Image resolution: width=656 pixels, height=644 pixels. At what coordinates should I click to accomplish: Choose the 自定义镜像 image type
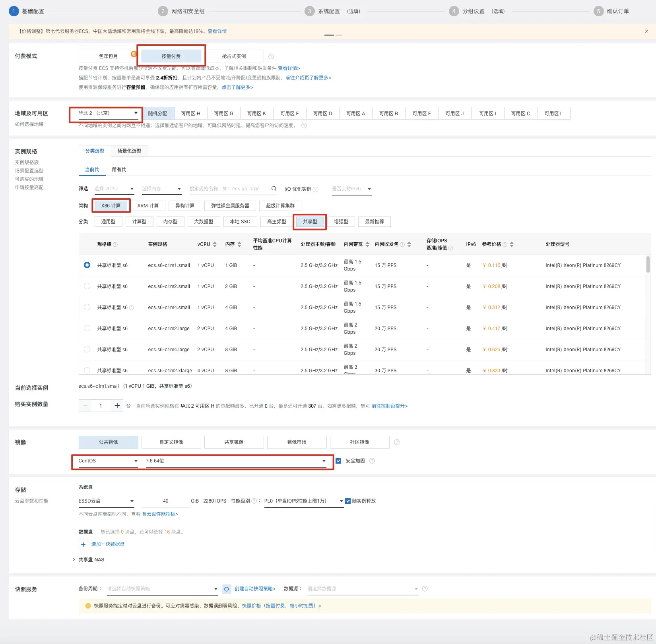click(x=171, y=442)
